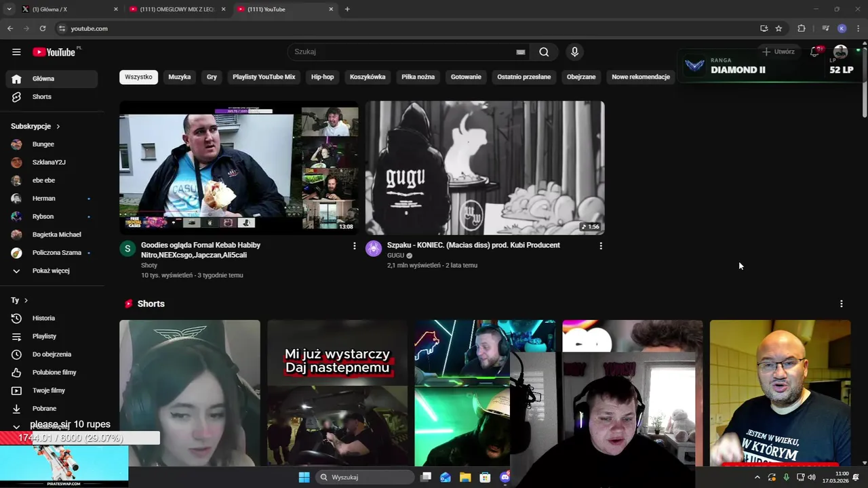Select Ostatnio przesłane chip
This screenshot has width=868, height=488.
pos(524,77)
